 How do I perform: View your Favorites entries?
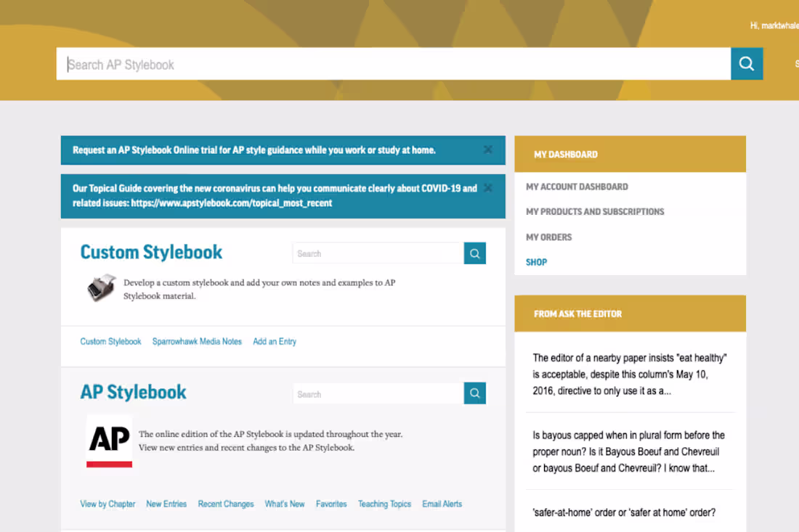331,503
